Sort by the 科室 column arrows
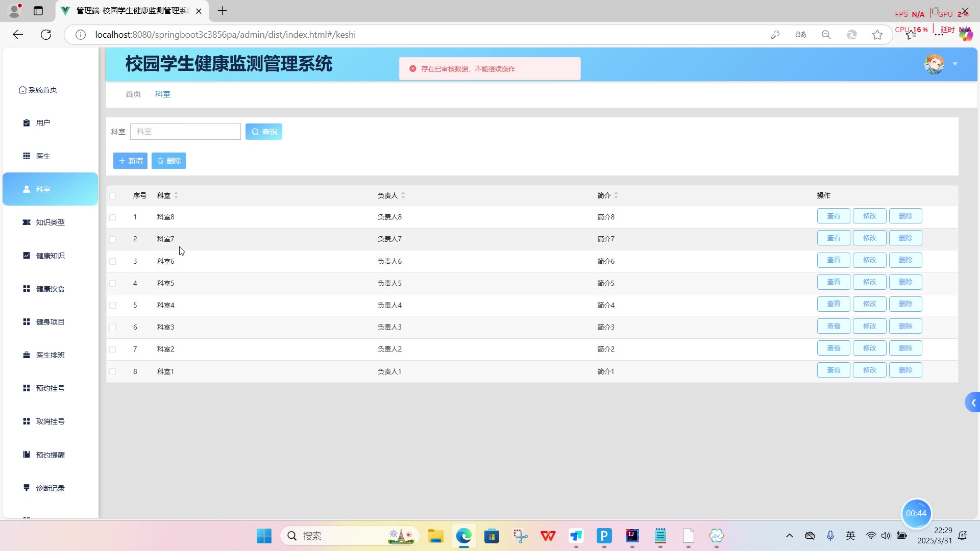The width and height of the screenshot is (980, 551). [176, 195]
